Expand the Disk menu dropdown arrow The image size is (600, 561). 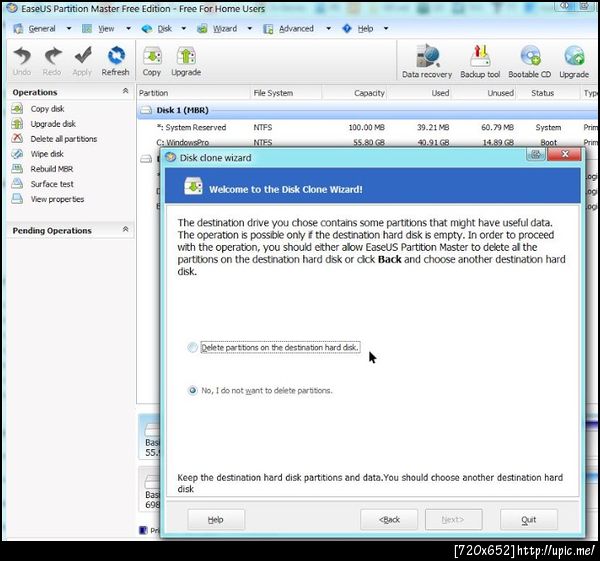coord(184,28)
